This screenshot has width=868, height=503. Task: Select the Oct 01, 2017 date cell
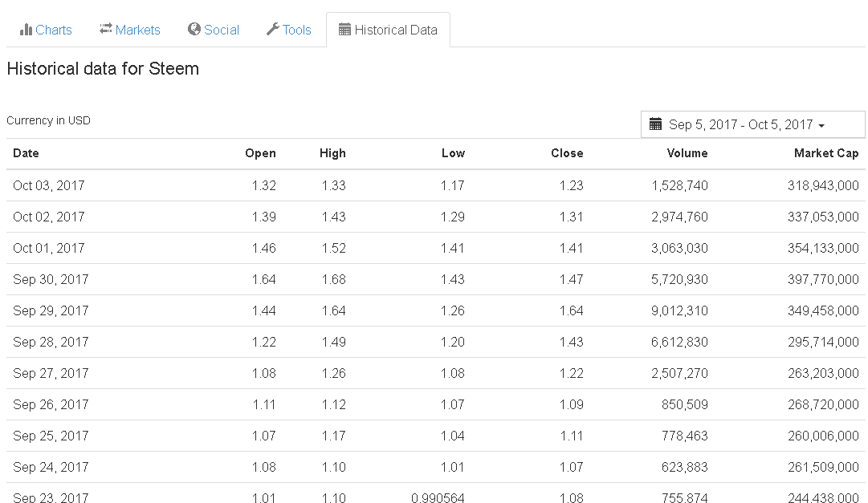pos(49,248)
